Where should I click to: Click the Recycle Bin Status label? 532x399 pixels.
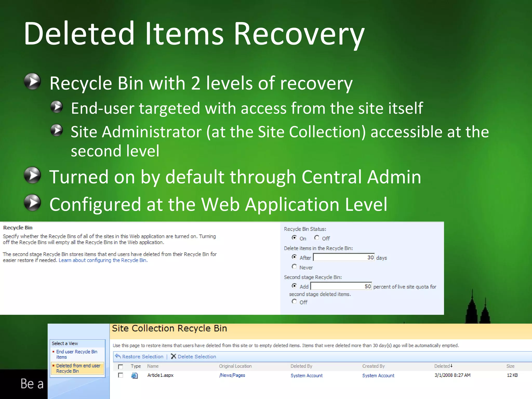click(305, 229)
